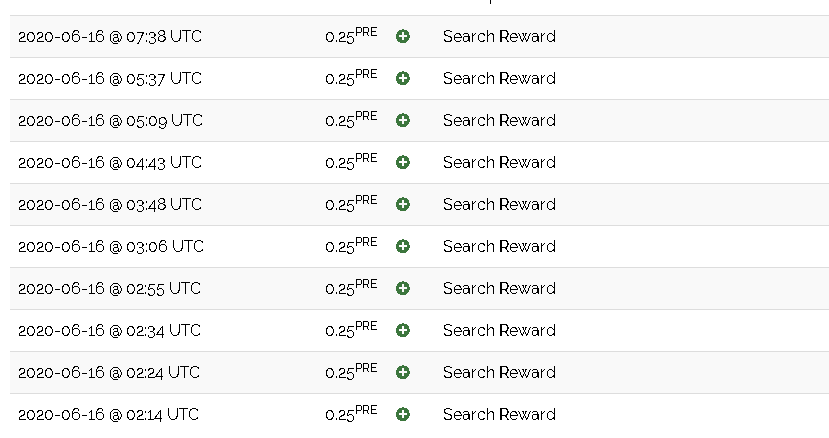
Task: Click 0.25 PRE amount in 02:55 row
Action: point(351,287)
